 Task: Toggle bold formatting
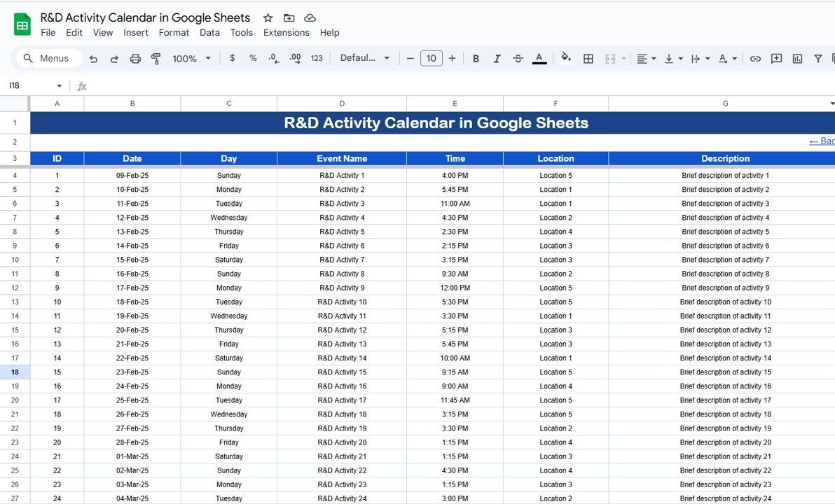[476, 58]
